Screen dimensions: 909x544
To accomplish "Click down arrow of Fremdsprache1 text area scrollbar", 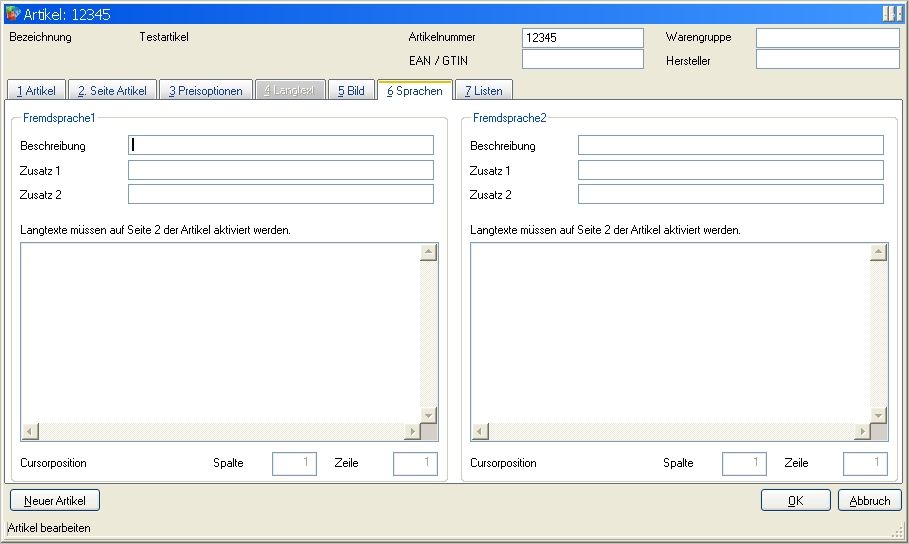I will tap(429, 414).
